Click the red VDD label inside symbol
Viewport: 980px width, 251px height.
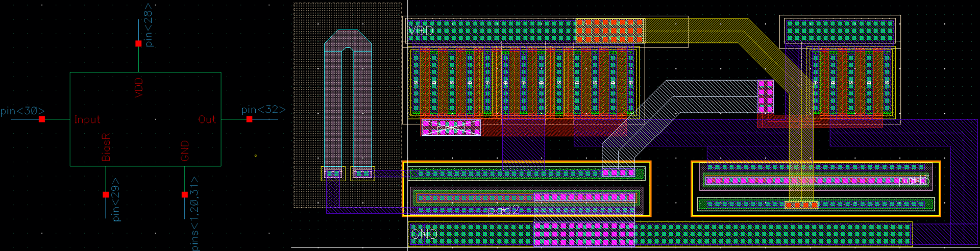(x=139, y=88)
